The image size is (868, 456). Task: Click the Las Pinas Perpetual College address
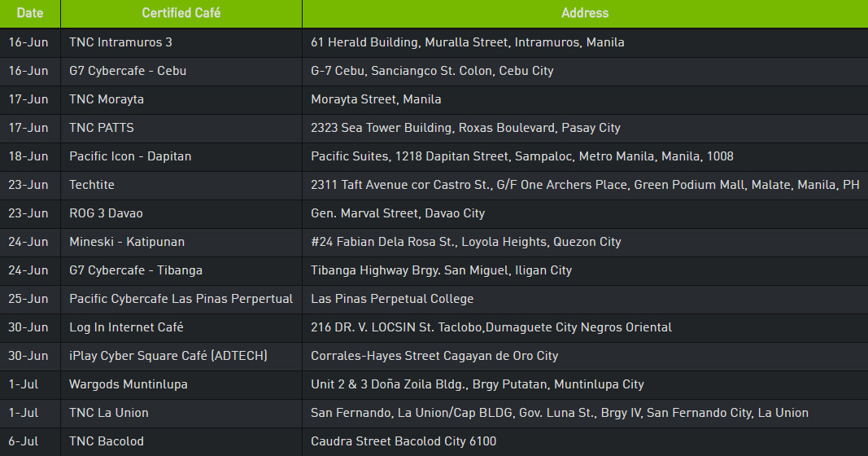(585, 300)
